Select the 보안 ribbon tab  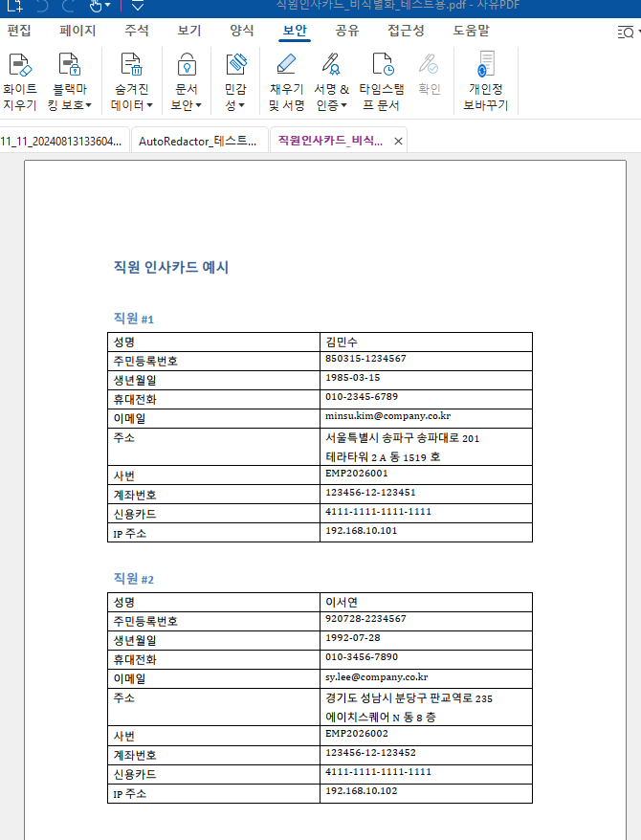(x=295, y=31)
